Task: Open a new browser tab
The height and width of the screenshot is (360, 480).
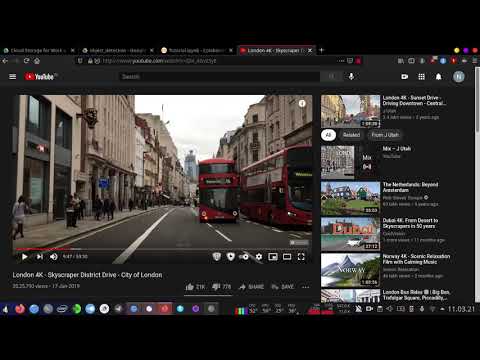Action: point(321,50)
